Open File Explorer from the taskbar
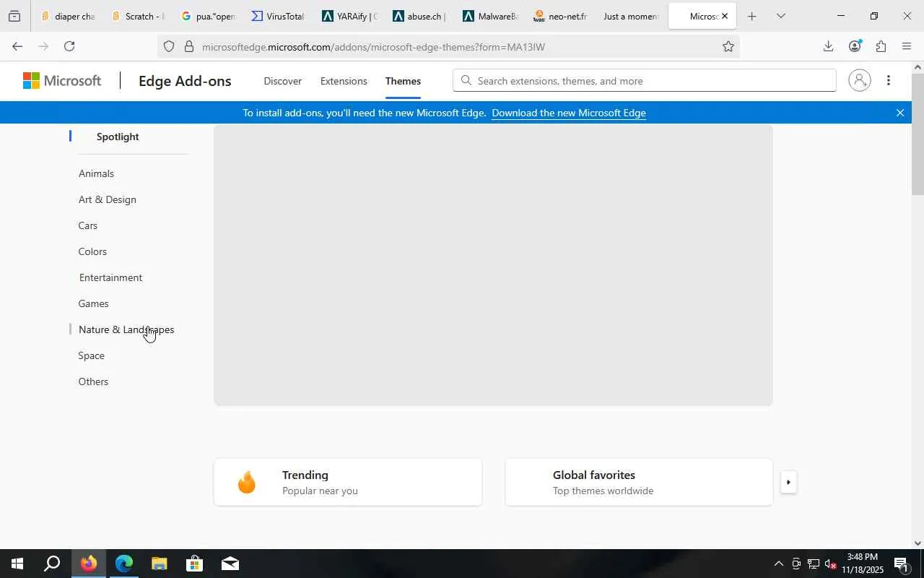 tap(160, 564)
